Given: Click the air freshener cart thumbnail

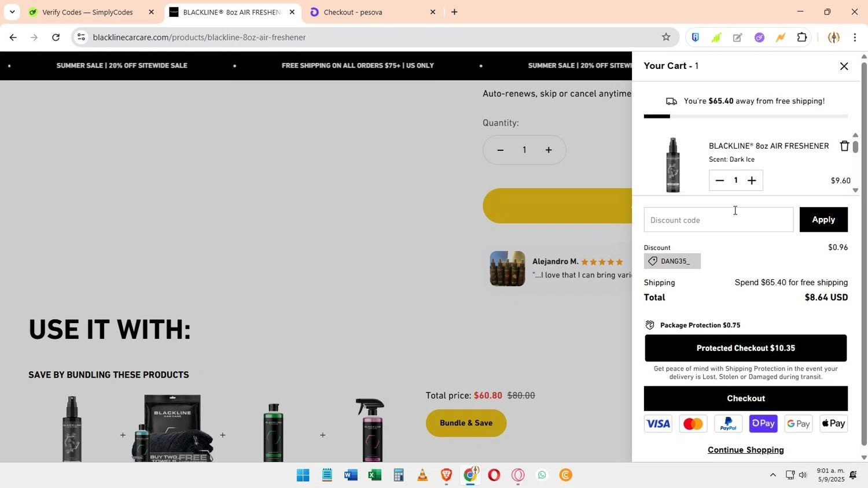Looking at the screenshot, I should [x=672, y=165].
